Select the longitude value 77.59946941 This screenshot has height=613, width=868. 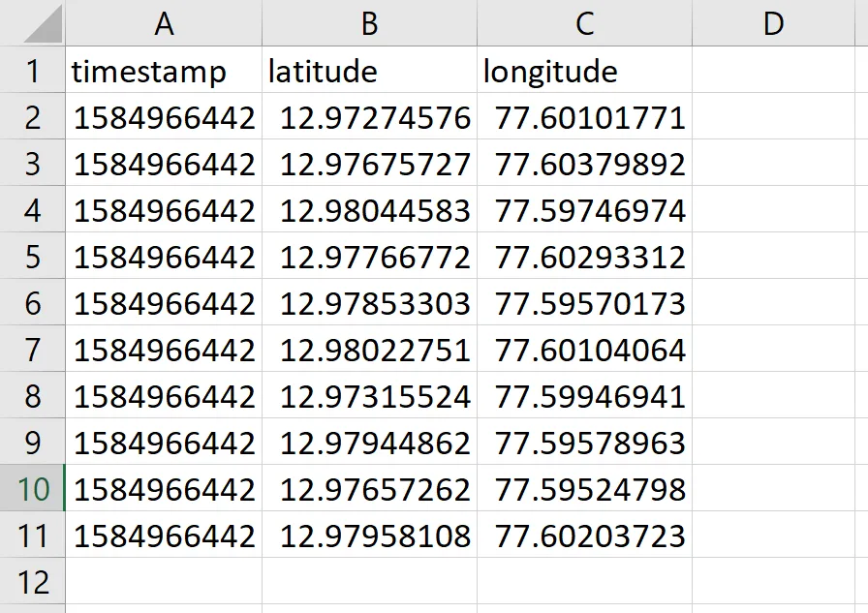point(584,396)
